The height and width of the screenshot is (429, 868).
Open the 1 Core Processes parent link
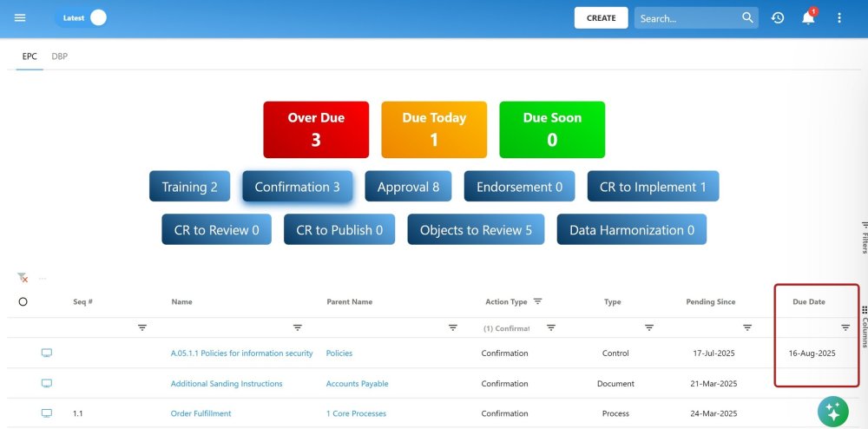pos(356,413)
